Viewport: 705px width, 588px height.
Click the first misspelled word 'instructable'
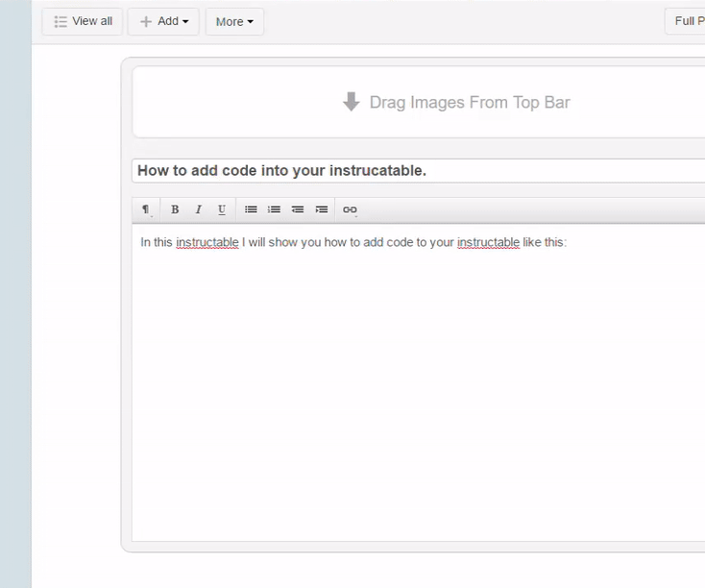pos(207,242)
